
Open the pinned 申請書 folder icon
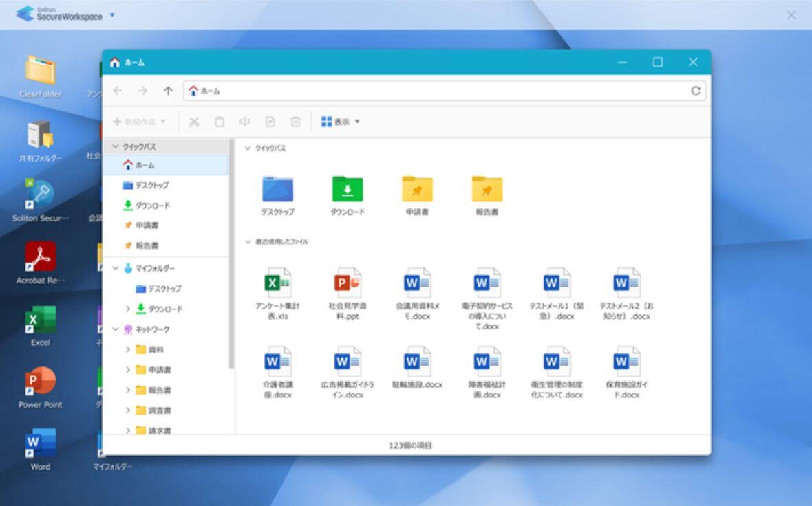click(x=418, y=195)
